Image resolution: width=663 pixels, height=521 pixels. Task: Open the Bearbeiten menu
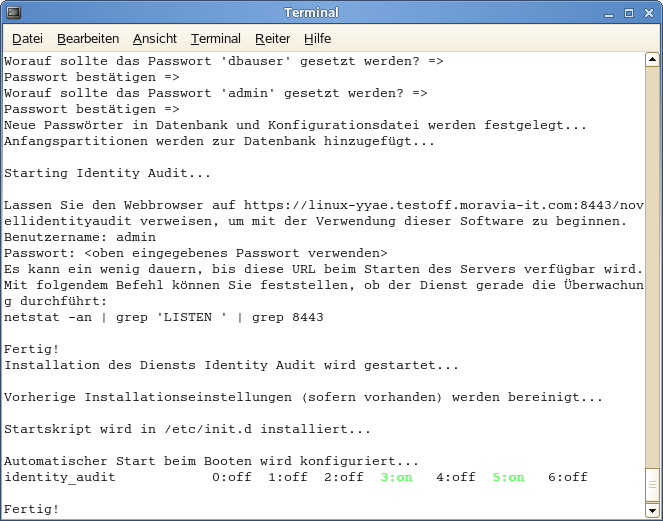click(x=88, y=39)
